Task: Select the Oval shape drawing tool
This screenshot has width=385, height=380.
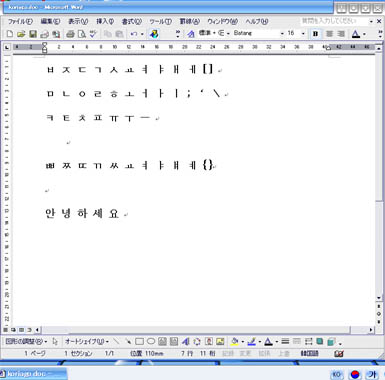Action: coord(151,341)
